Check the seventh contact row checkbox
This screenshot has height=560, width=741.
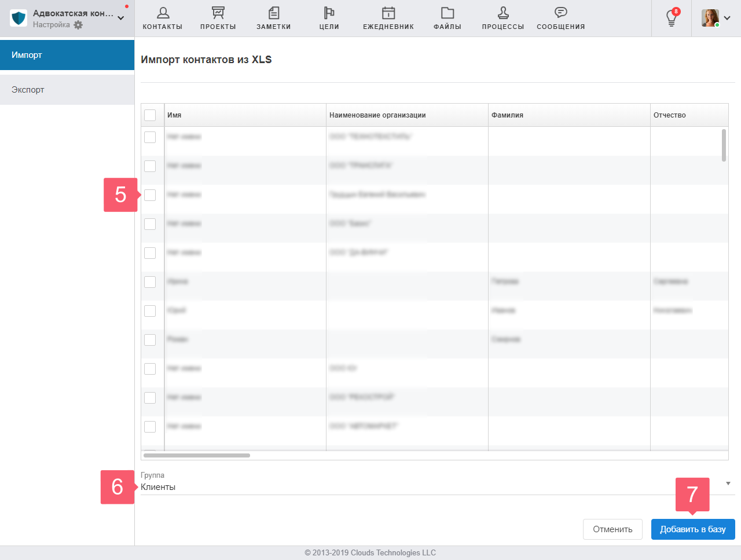(150, 311)
